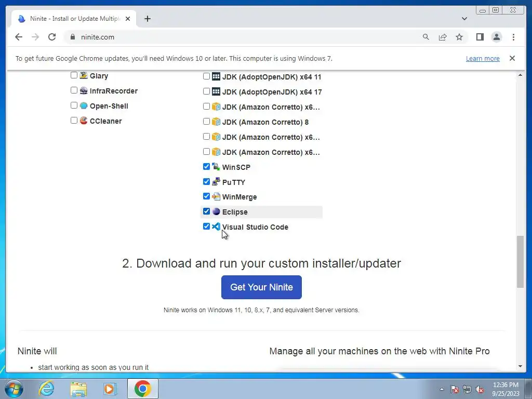The image size is (532, 399).
Task: Bookmark this page with the star icon
Action: [459, 37]
